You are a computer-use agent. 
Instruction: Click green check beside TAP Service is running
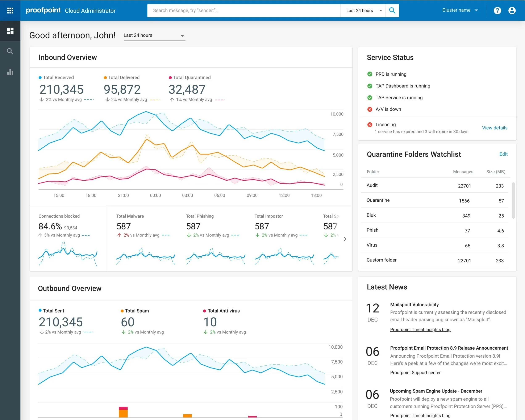click(x=370, y=97)
